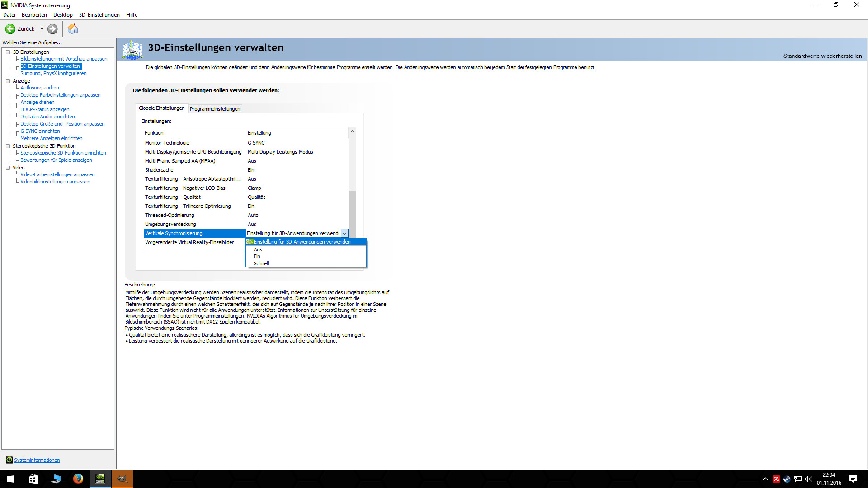Choose Aus in the sync dropdown
868x488 pixels.
[x=258, y=249]
